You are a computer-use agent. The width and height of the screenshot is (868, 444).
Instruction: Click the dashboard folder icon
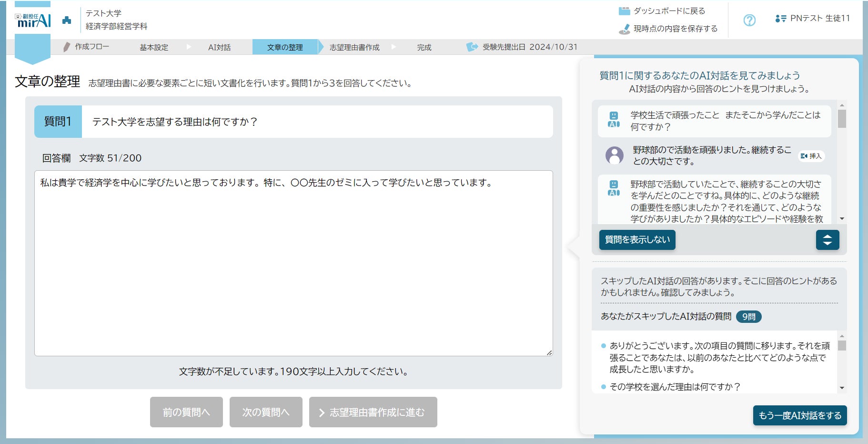(624, 11)
